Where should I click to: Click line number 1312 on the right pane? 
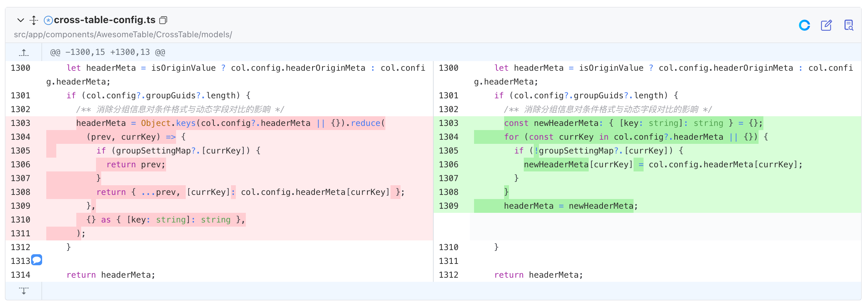point(449,275)
